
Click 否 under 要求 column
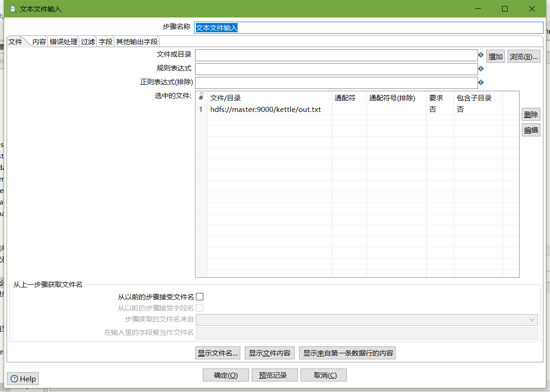pos(440,109)
